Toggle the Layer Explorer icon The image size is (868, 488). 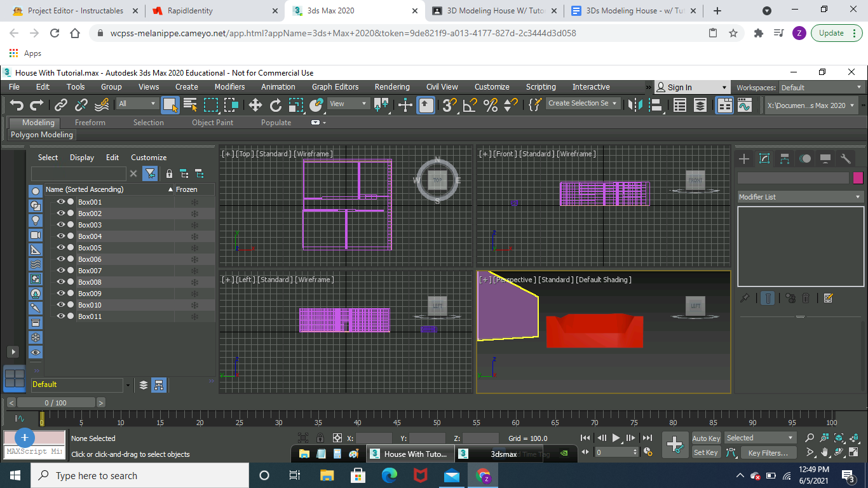click(700, 105)
